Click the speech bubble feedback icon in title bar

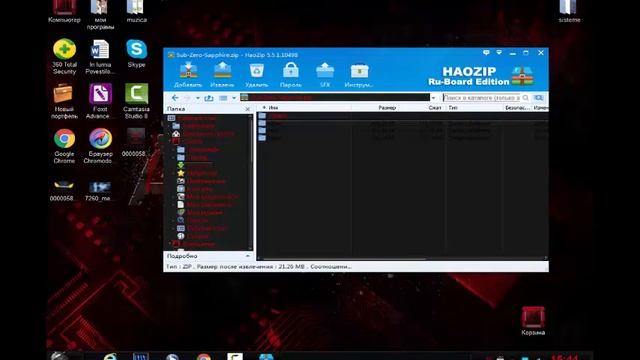(486, 53)
